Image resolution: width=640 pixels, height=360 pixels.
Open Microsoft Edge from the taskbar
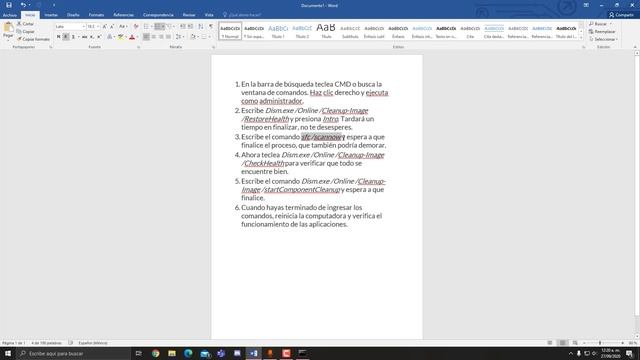[188, 353]
